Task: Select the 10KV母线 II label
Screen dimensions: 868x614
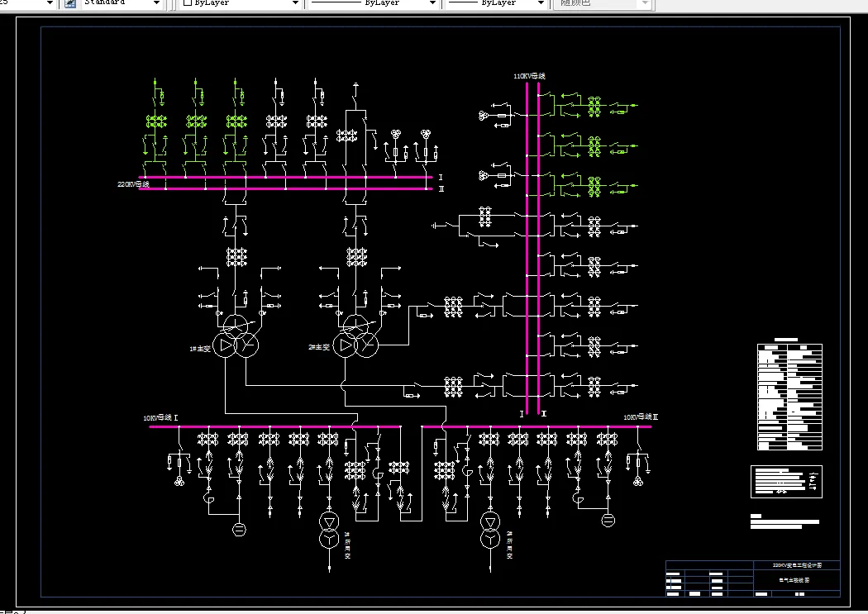Action: click(x=641, y=417)
